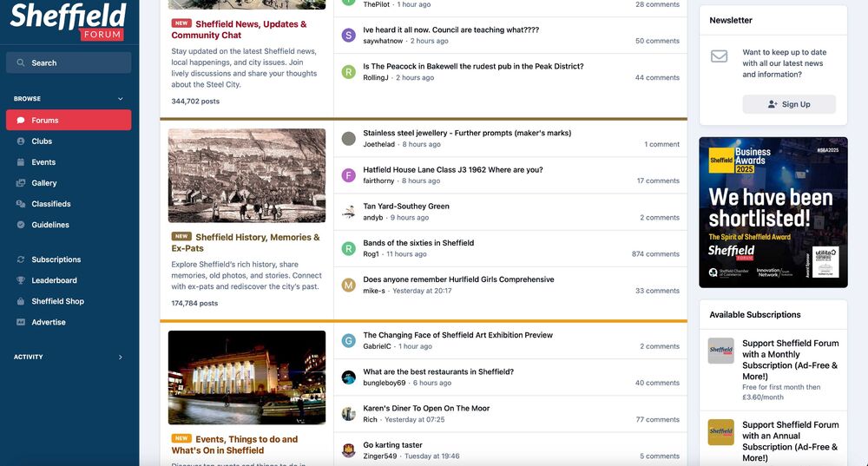Open Annual Subscription offer
This screenshot has height=466, width=868.
point(791,441)
